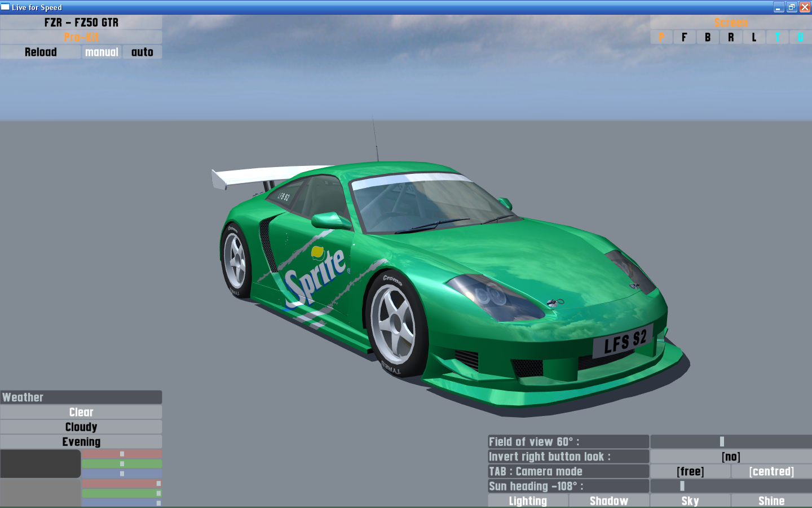Choose the L view button
Screen dimensions: 812x508
coord(754,37)
